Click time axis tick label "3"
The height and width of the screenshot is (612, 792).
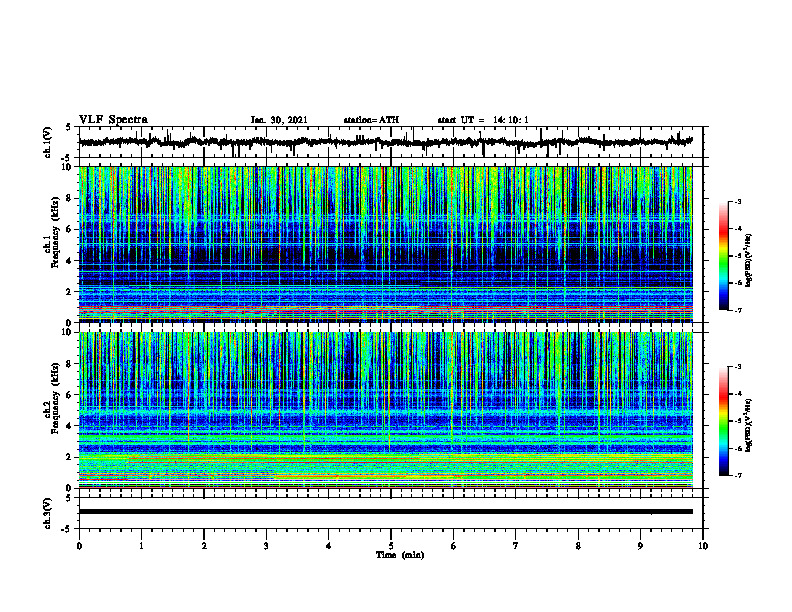(x=266, y=546)
